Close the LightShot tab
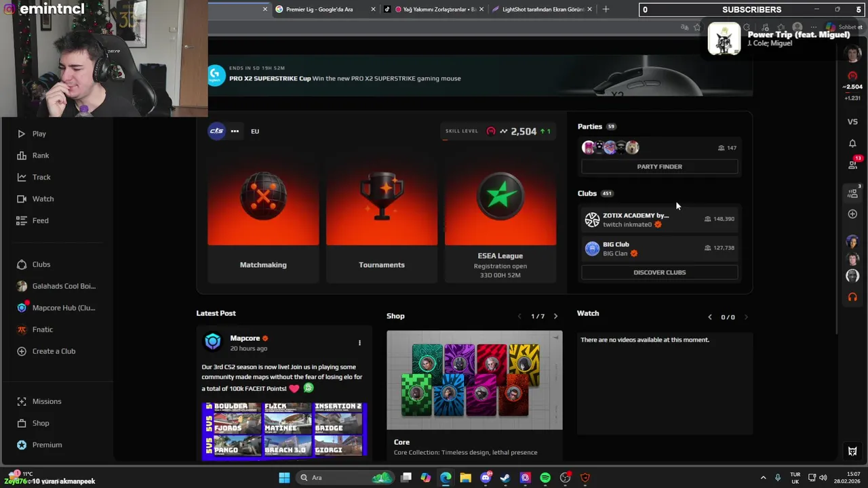 pyautogui.click(x=589, y=9)
